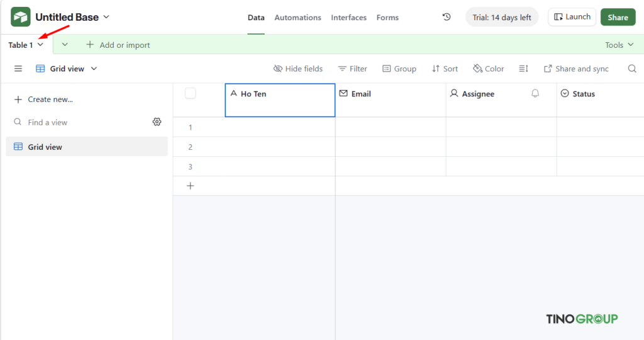644x340 pixels.
Task: Open the Tools dropdown
Action: pos(619,45)
